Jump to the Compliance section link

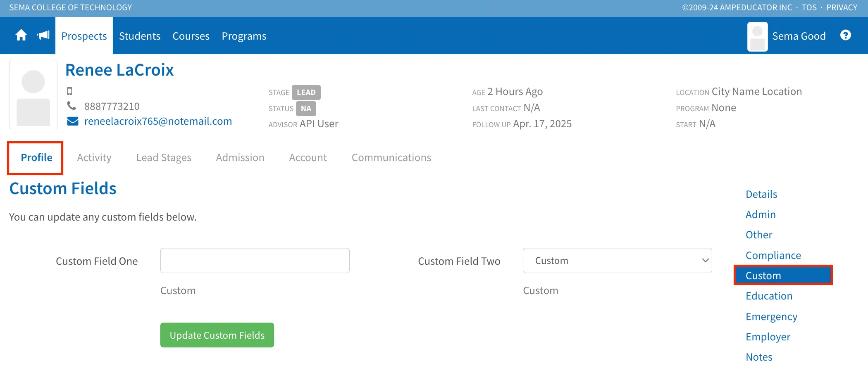pos(773,255)
